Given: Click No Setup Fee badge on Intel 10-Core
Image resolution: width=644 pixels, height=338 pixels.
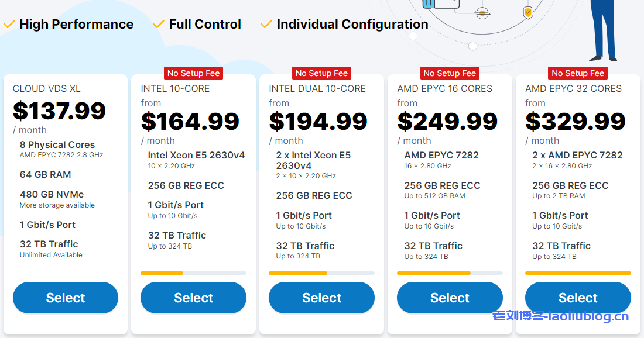Looking at the screenshot, I should pos(193,73).
